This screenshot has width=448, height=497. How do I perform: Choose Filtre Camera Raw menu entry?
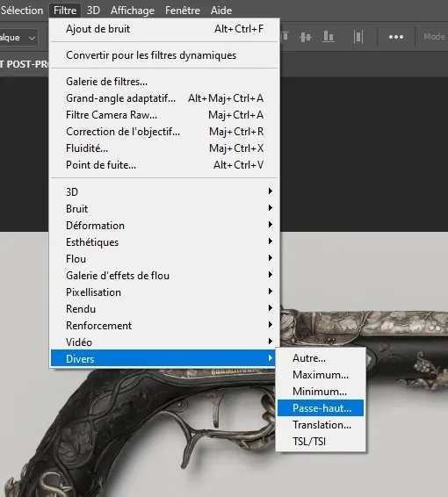point(164,115)
